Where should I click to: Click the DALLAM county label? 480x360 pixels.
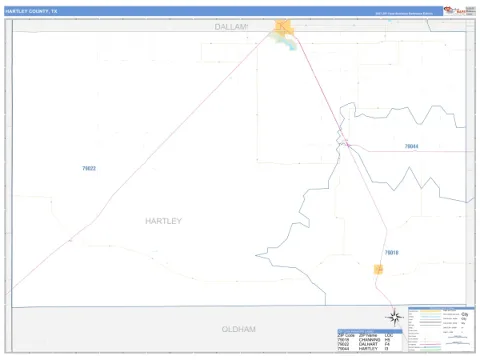pos(231,27)
